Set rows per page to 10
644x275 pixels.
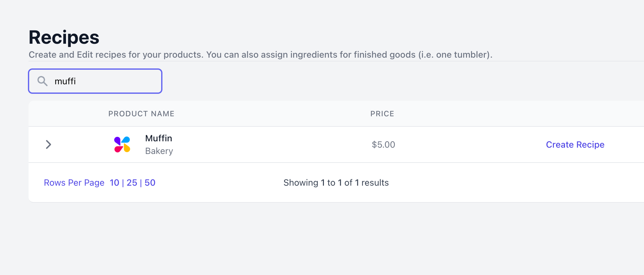[x=114, y=183]
